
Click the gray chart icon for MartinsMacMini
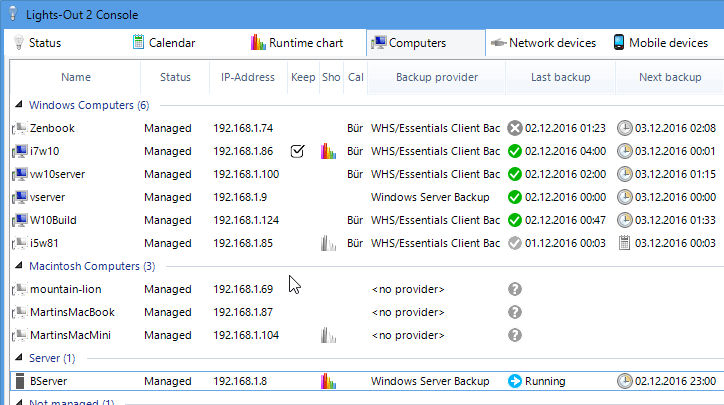[328, 335]
